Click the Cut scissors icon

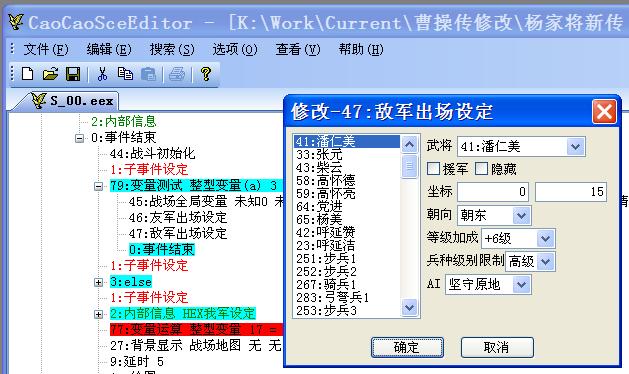tap(102, 74)
